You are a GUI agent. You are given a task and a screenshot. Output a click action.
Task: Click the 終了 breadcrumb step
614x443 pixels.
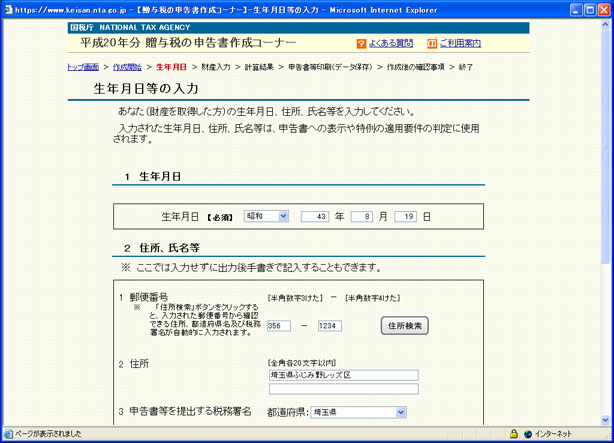(466, 67)
